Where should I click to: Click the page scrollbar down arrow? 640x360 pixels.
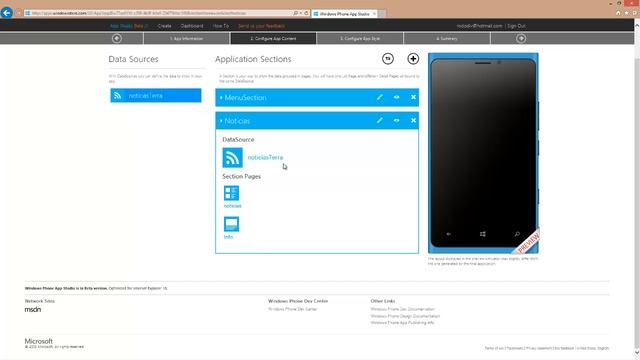[637, 353]
